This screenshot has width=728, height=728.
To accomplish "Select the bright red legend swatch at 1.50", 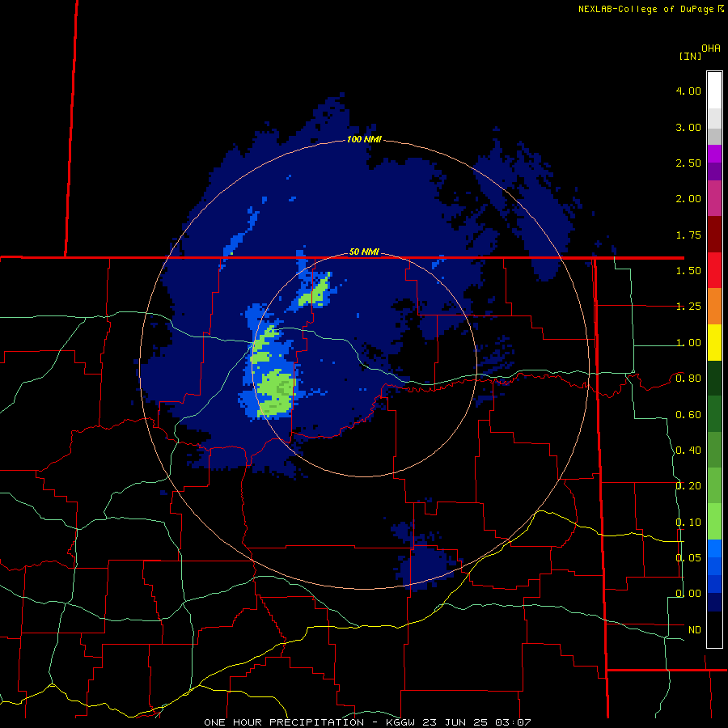I will 714,270.
